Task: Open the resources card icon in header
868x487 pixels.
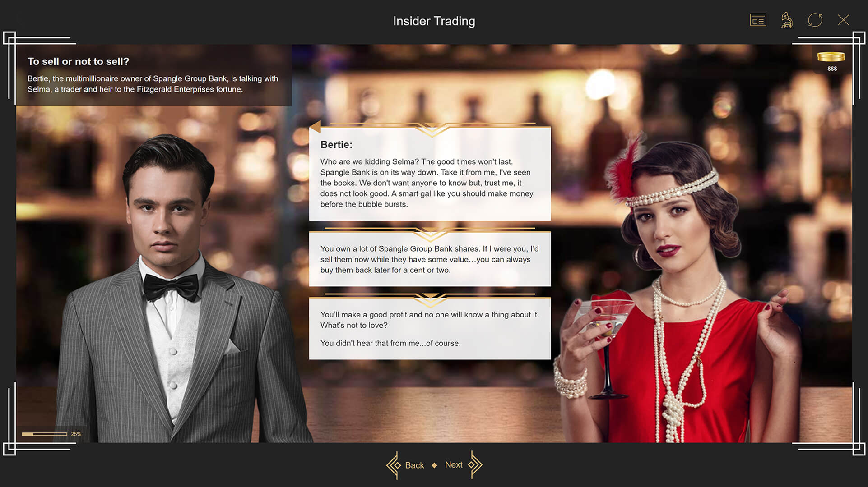Action: click(758, 20)
